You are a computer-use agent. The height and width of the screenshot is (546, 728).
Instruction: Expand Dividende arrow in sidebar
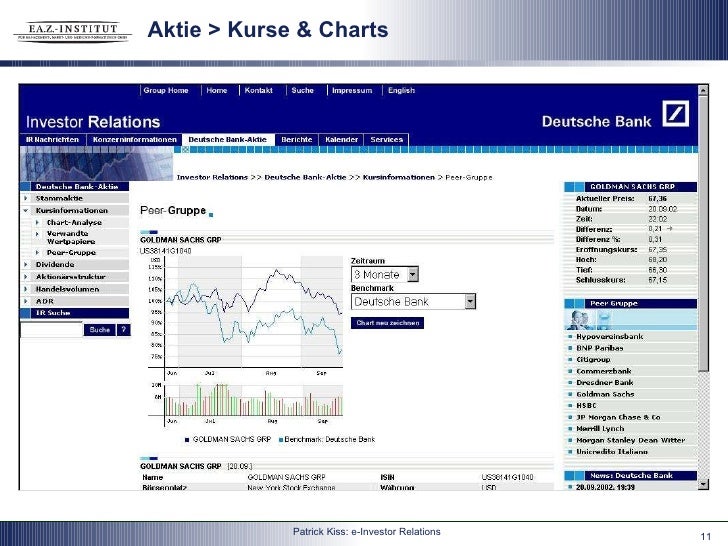click(x=26, y=265)
